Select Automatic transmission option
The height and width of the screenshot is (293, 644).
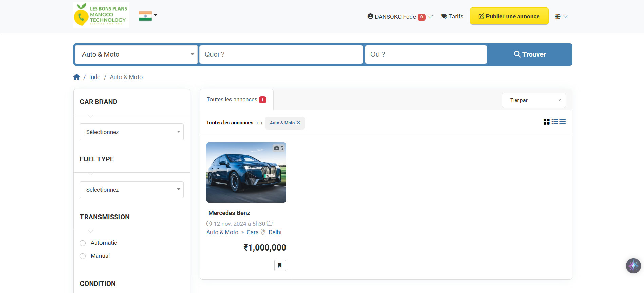(x=83, y=243)
